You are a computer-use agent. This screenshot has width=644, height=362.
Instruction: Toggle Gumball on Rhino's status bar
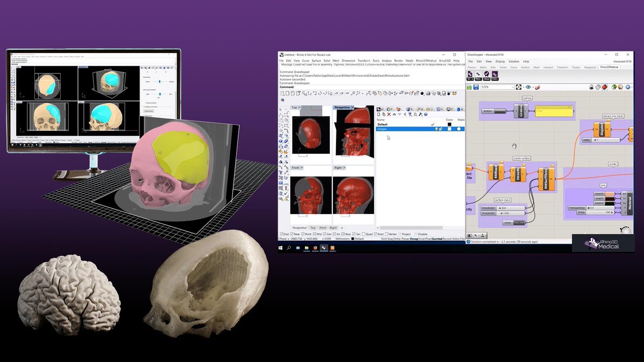(437, 239)
